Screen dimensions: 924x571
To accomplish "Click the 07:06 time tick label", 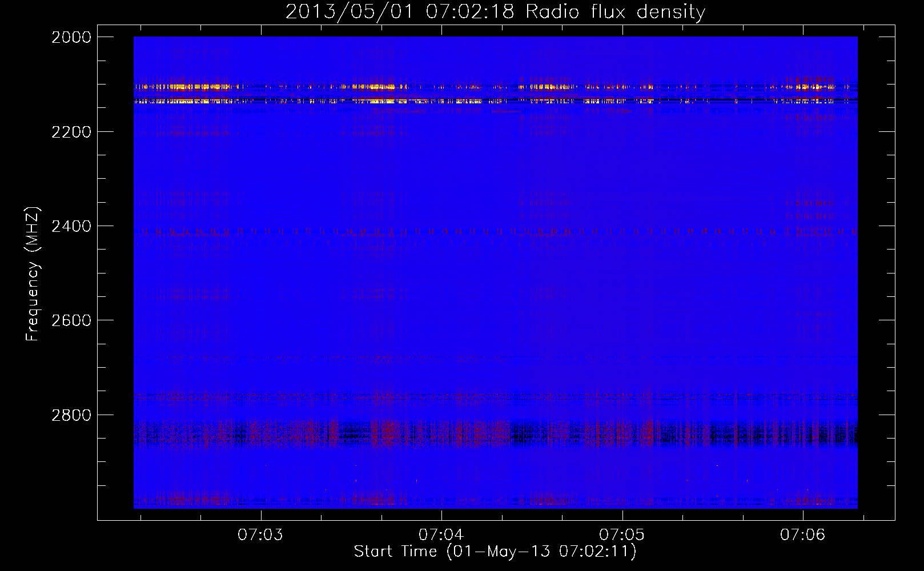I will pyautogui.click(x=803, y=534).
